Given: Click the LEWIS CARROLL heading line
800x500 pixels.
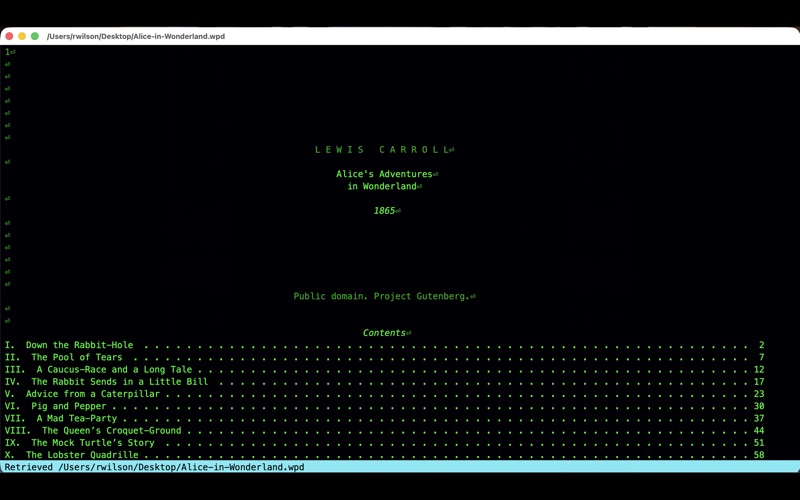Looking at the screenshot, I should (382, 149).
